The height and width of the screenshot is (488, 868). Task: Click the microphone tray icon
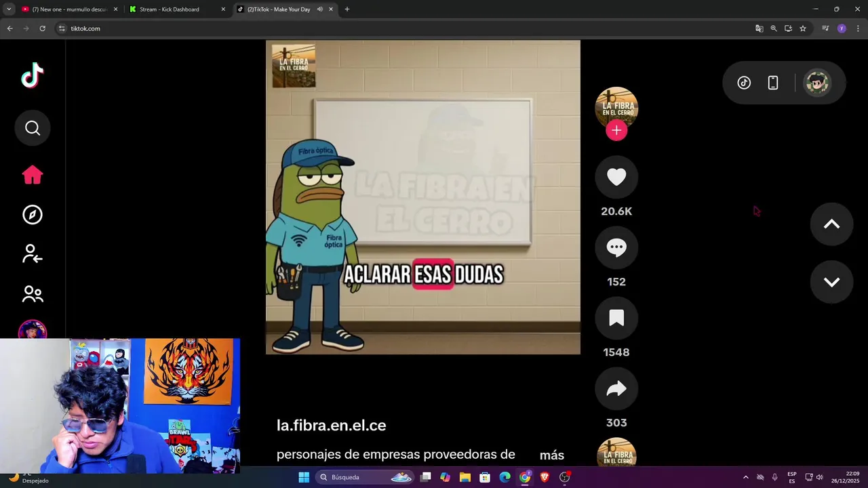pos(774,477)
